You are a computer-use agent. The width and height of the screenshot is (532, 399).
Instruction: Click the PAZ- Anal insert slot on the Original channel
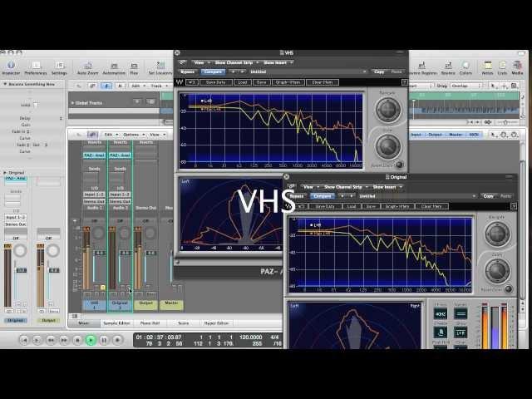120,155
